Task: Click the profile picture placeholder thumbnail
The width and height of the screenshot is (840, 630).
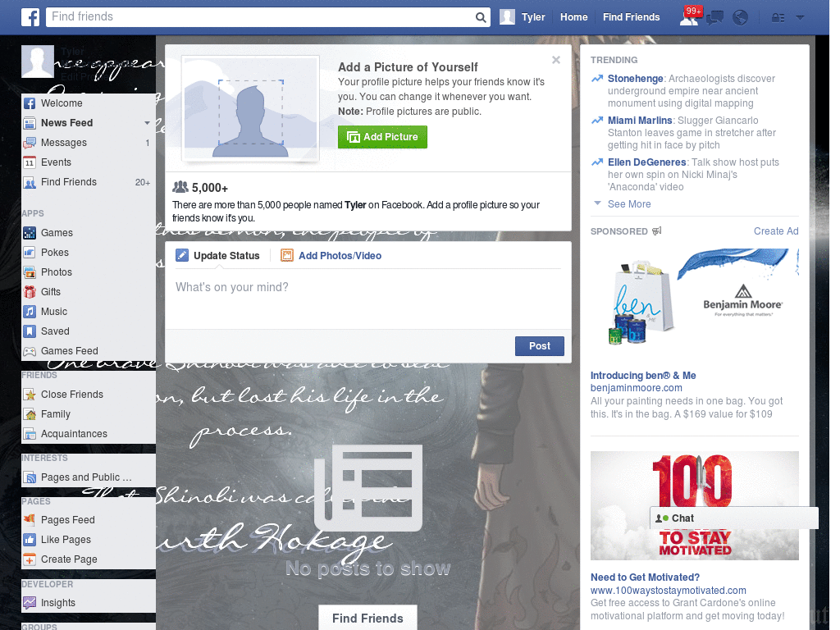Action: (x=251, y=109)
